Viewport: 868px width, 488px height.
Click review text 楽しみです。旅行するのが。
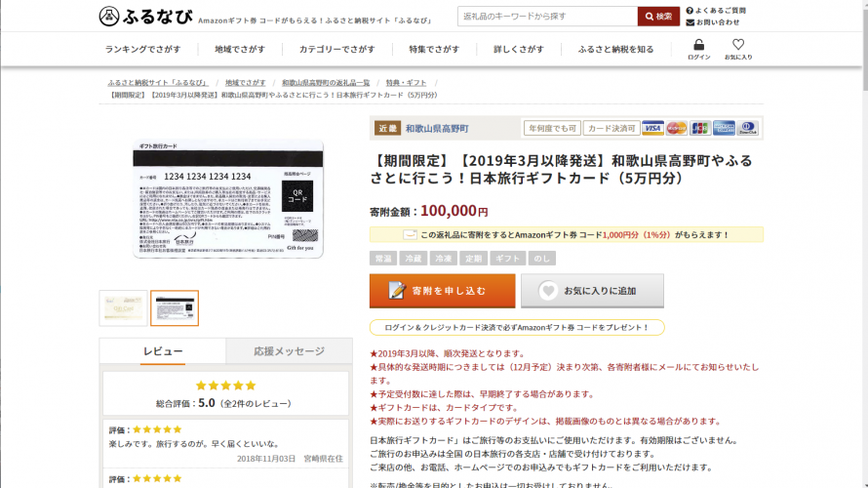194,444
